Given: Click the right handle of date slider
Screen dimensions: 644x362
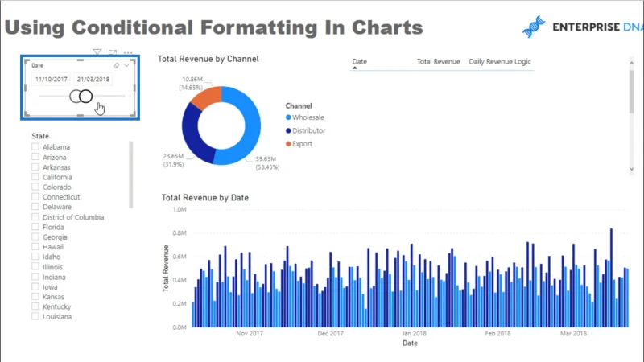Looking at the screenshot, I should click(86, 97).
